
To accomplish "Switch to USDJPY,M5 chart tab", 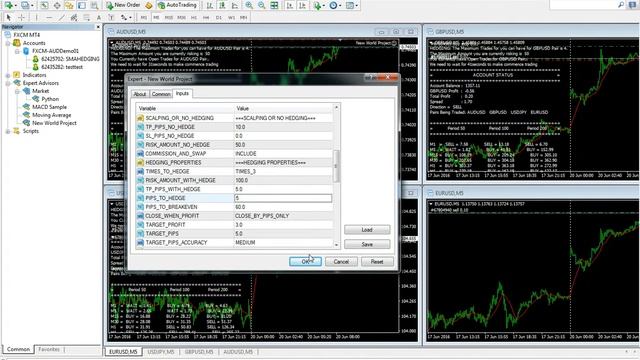I will (161, 352).
